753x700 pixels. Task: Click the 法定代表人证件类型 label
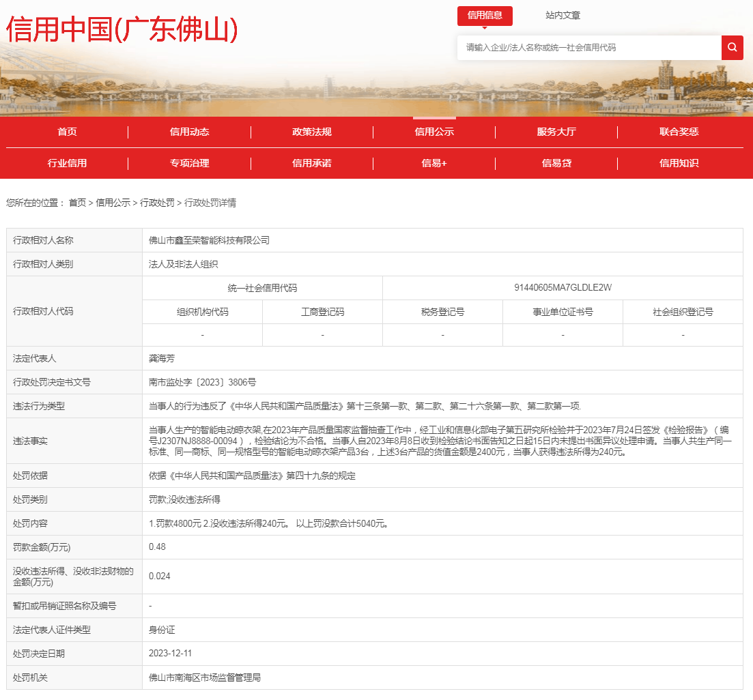pos(51,630)
